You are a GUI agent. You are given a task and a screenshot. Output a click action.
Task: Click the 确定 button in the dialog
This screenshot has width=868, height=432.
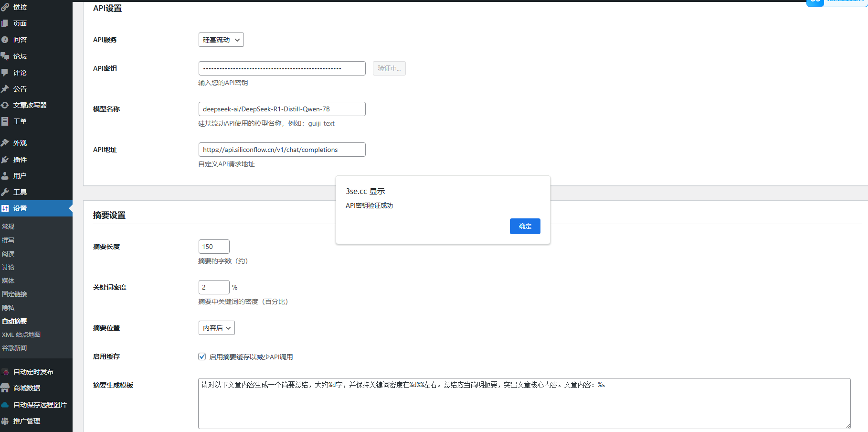525,226
